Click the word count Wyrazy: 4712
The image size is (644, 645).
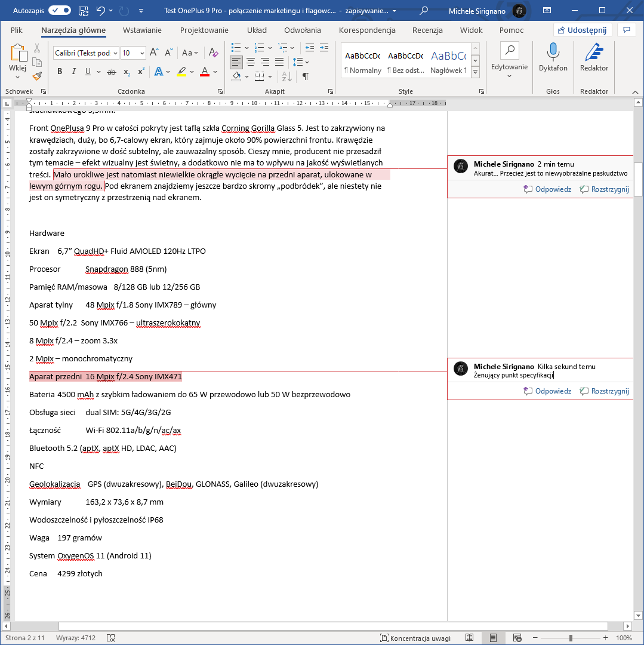[76, 638]
